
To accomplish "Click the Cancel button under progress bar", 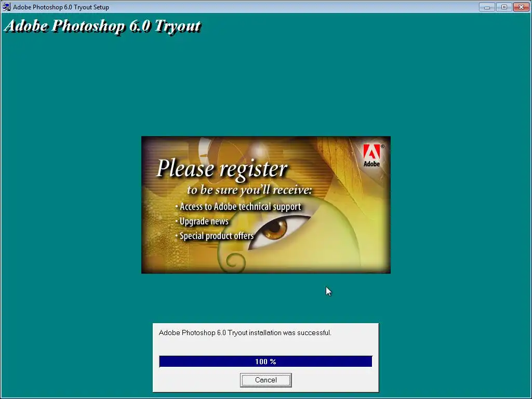I will [265, 380].
